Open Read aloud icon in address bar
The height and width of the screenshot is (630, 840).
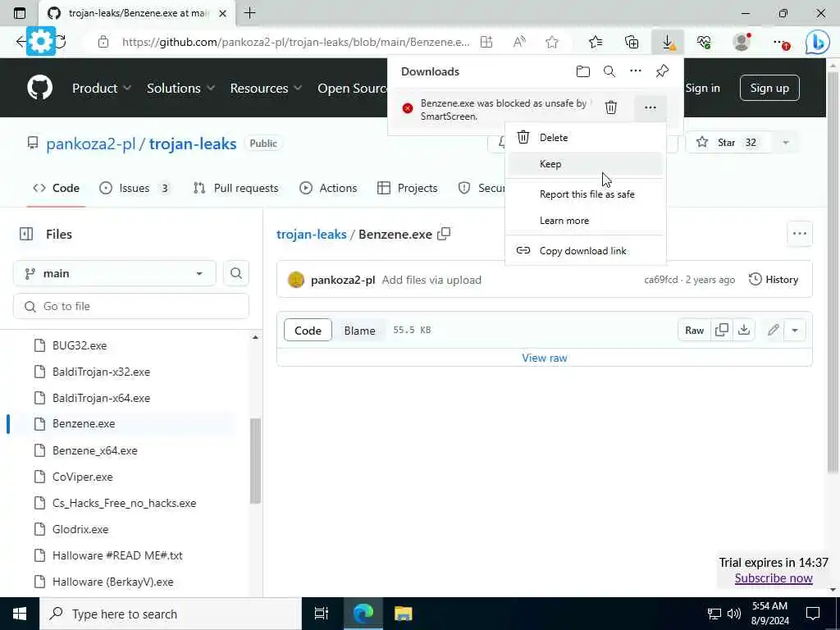coord(519,43)
